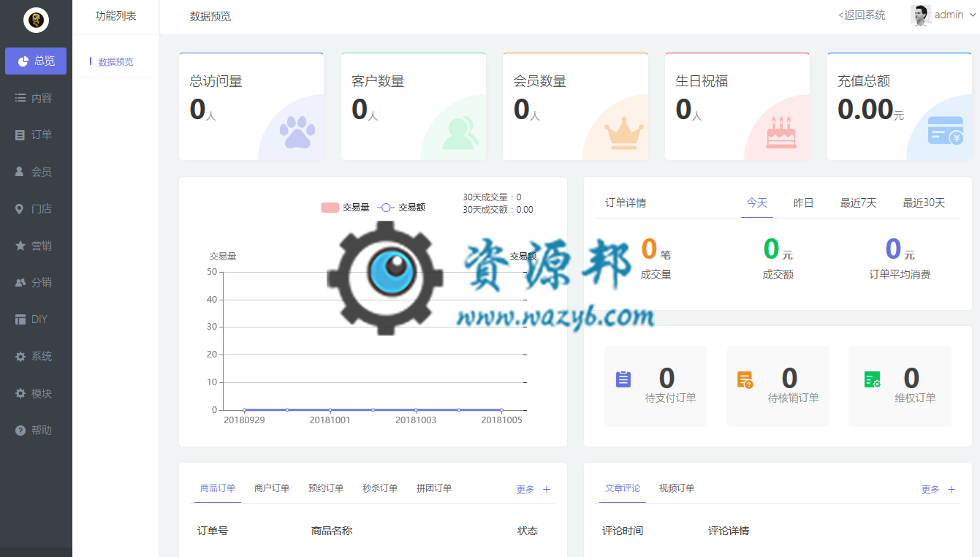The image size is (980, 557).
Task: Click the 数据预览 page title
Action: coord(210,16)
